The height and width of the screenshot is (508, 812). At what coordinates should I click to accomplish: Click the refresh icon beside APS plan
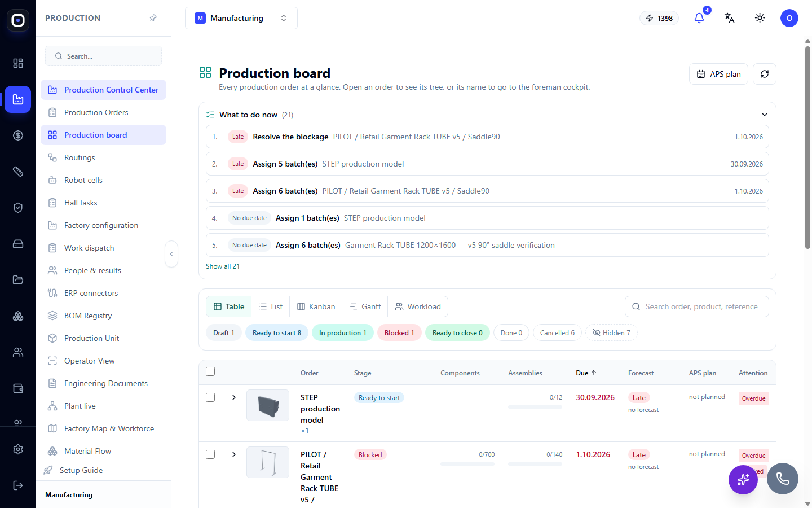click(x=765, y=74)
